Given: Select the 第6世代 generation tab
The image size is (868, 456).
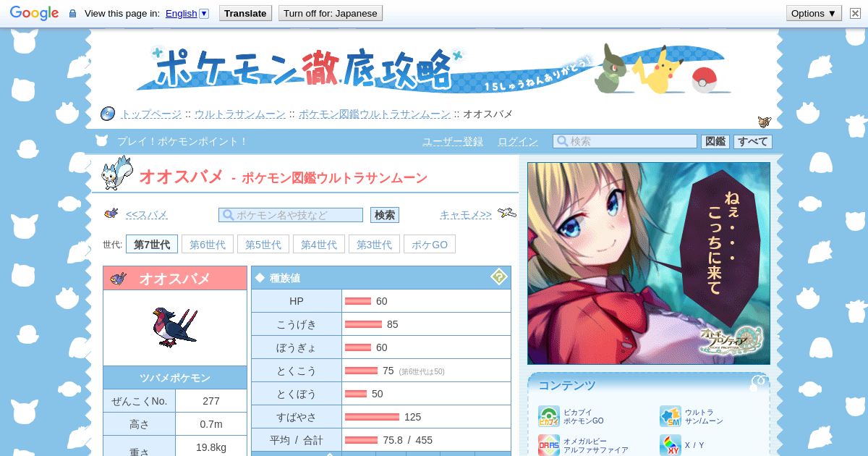Looking at the screenshot, I should (208, 245).
